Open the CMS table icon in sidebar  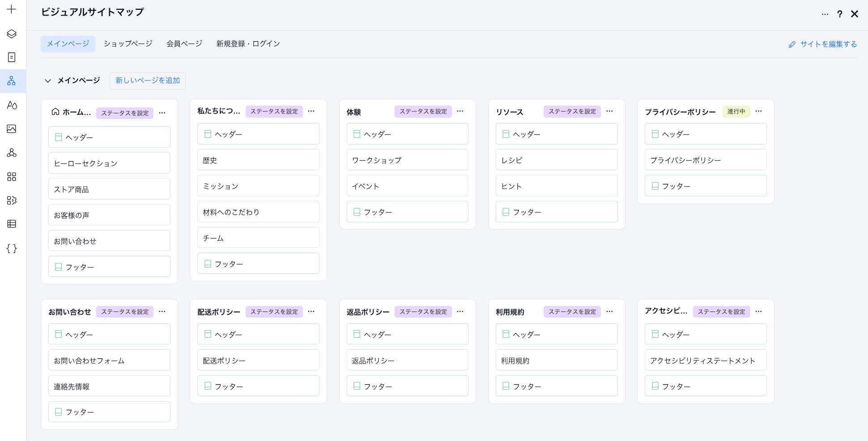pos(12,224)
